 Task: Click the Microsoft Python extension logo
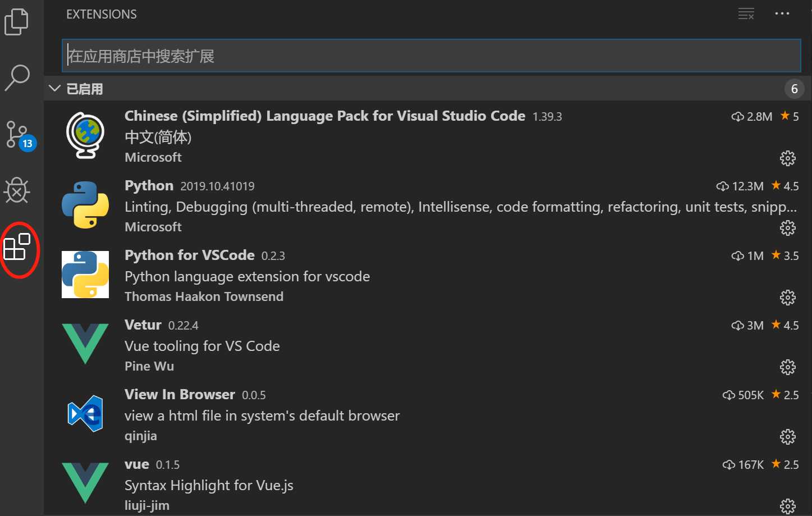85,205
